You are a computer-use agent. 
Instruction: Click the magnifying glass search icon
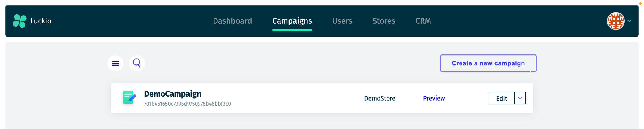(137, 63)
